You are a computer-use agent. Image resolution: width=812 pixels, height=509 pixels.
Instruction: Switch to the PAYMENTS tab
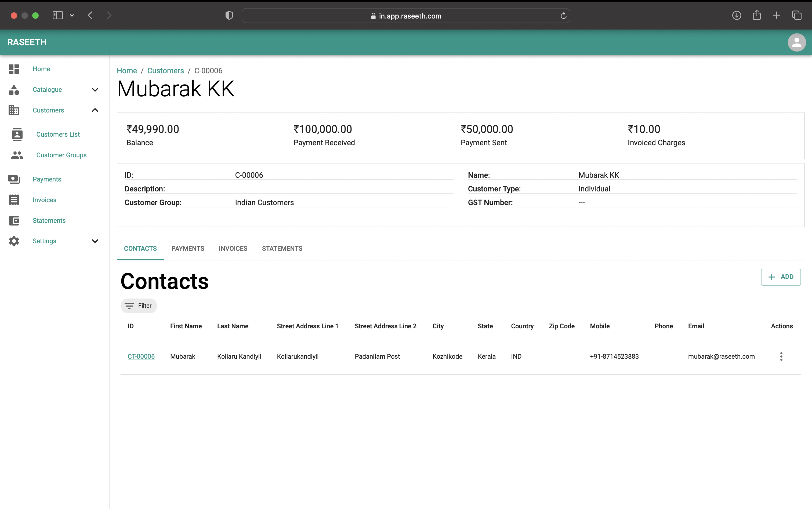pyautogui.click(x=188, y=249)
